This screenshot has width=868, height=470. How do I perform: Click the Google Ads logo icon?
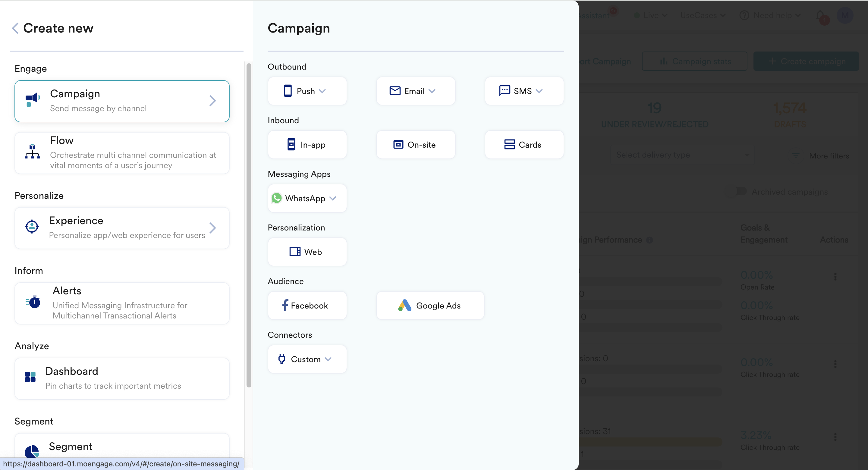pyautogui.click(x=405, y=305)
